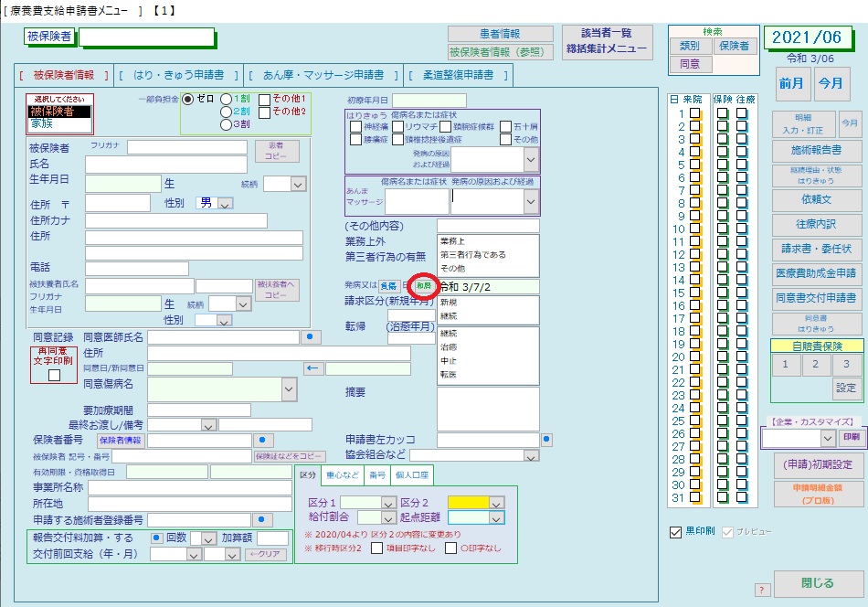The height and width of the screenshot is (607, 868).
Task: Click 同意書交付申請書 button
Action: (816, 298)
